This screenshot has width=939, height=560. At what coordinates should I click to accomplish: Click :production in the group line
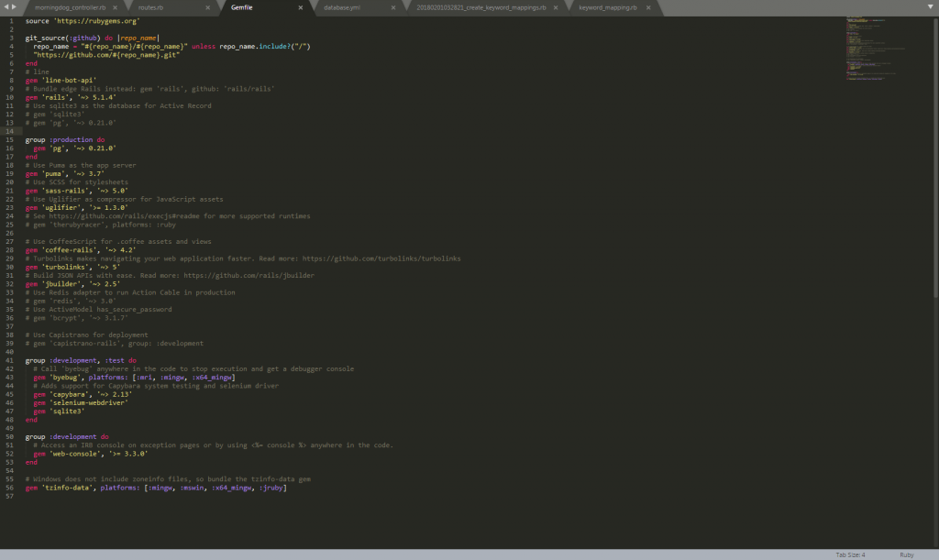71,139
